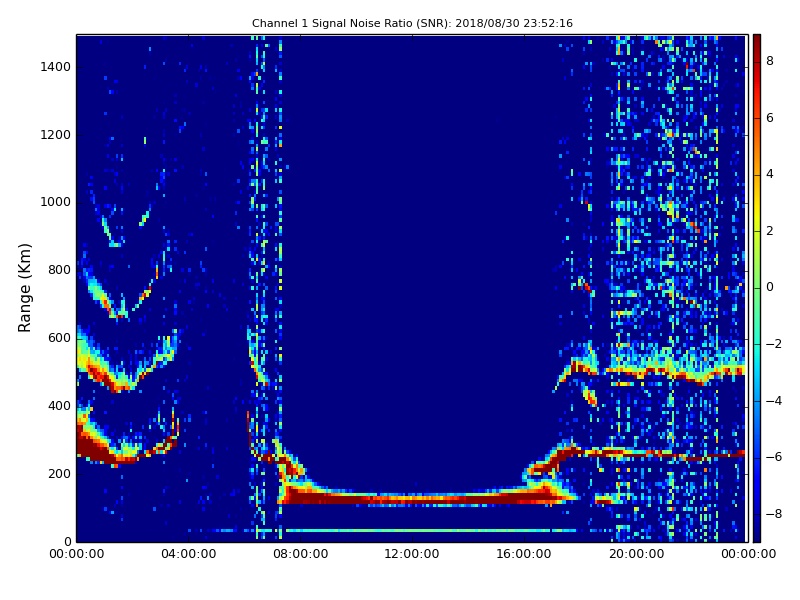Click the 20:00:00 time tick label
This screenshot has height=600, width=800.
tap(636, 554)
